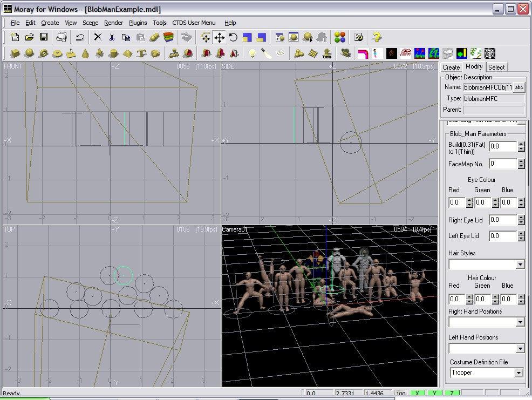The height and width of the screenshot is (400, 532).
Task: Click the Save file floppy icon
Action: 44,37
